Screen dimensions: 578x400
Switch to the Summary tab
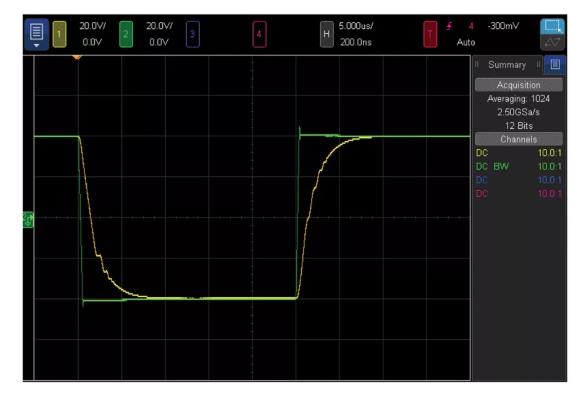point(507,65)
